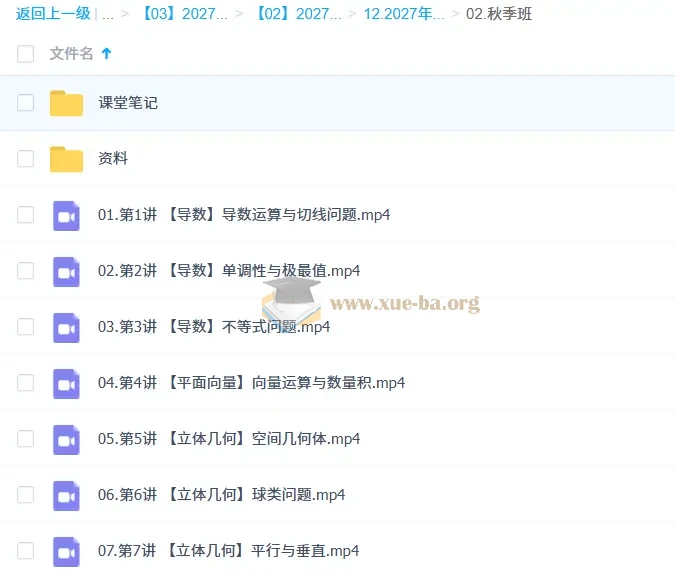Open the 资料 folder icon
675x574 pixels.
66,159
